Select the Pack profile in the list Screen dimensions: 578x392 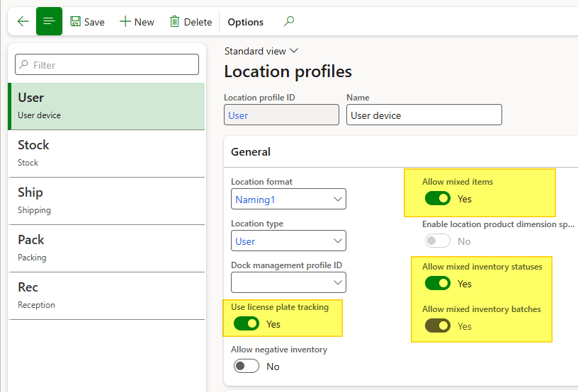pos(106,248)
